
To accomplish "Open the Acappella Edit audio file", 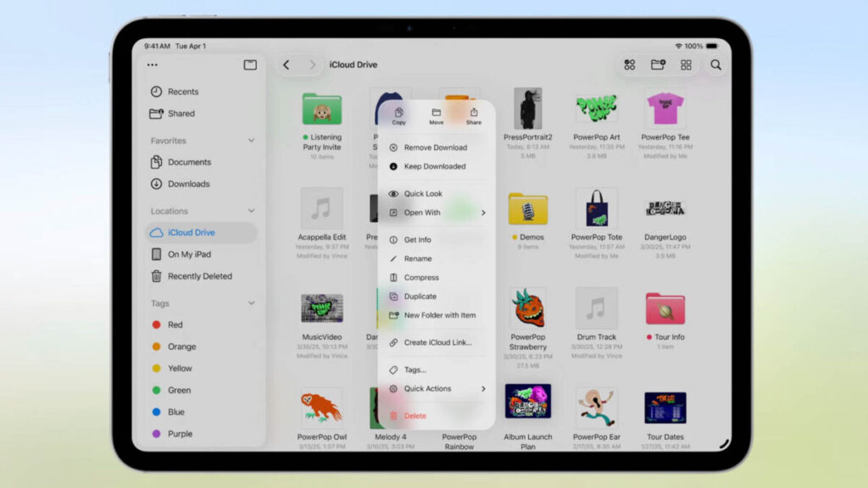I will pyautogui.click(x=321, y=208).
